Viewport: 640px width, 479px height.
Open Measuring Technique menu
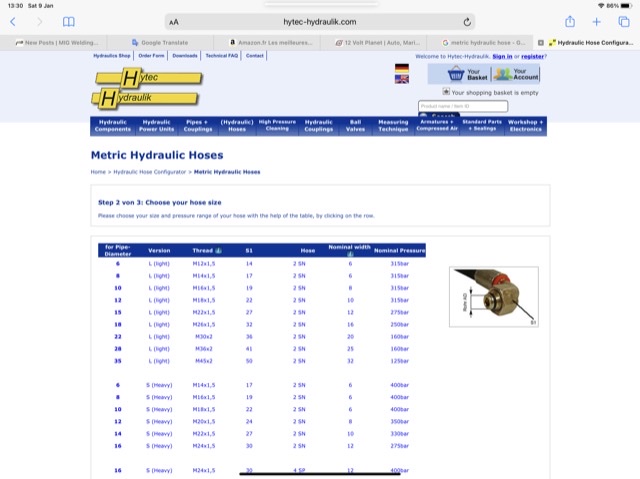(x=393, y=126)
